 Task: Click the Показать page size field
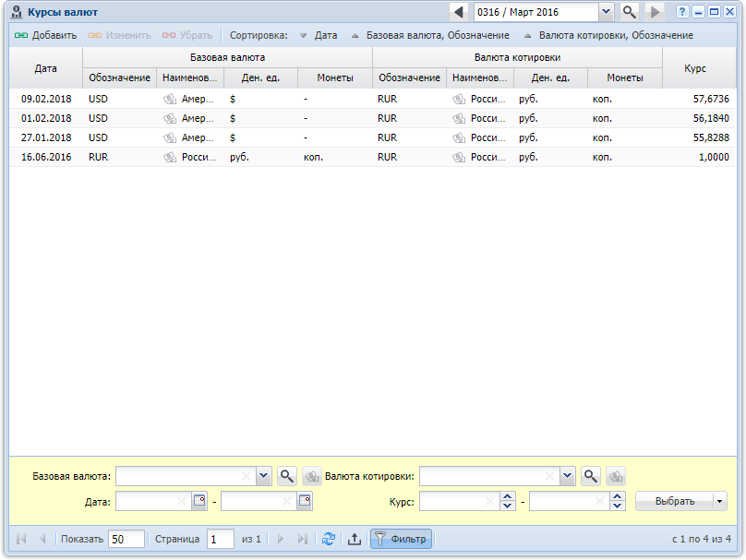[x=126, y=539]
